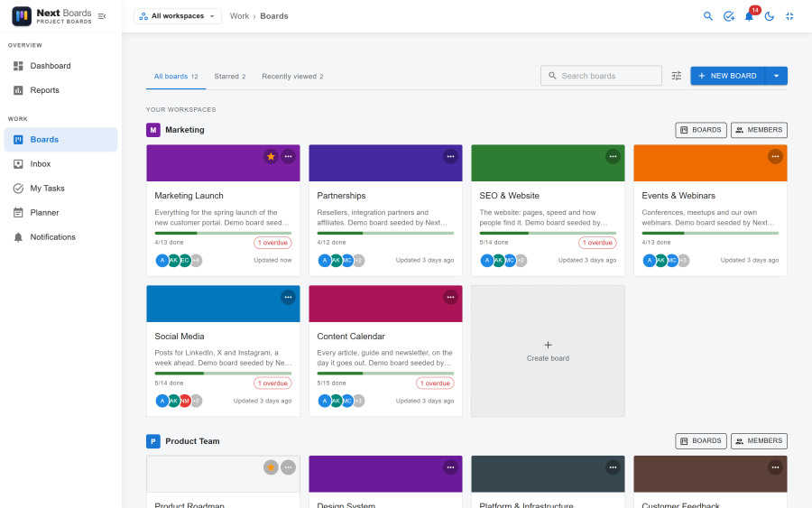Click the Boards breadcrumb text

pos(274,16)
